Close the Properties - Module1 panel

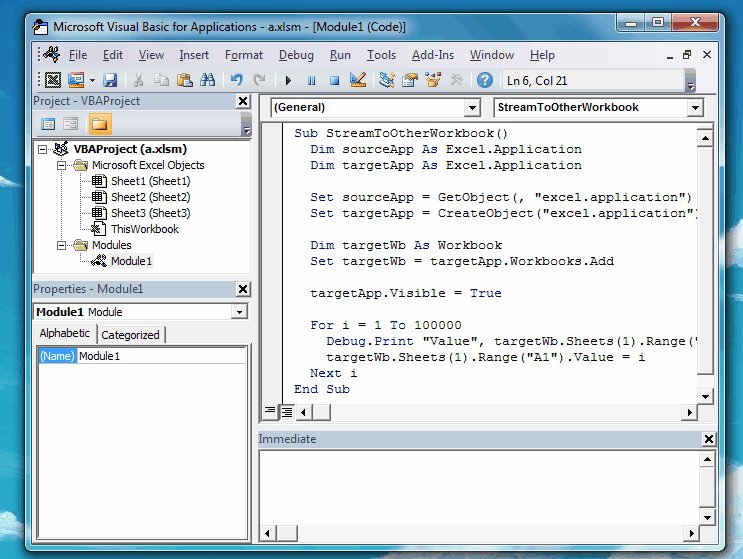pos(243,289)
